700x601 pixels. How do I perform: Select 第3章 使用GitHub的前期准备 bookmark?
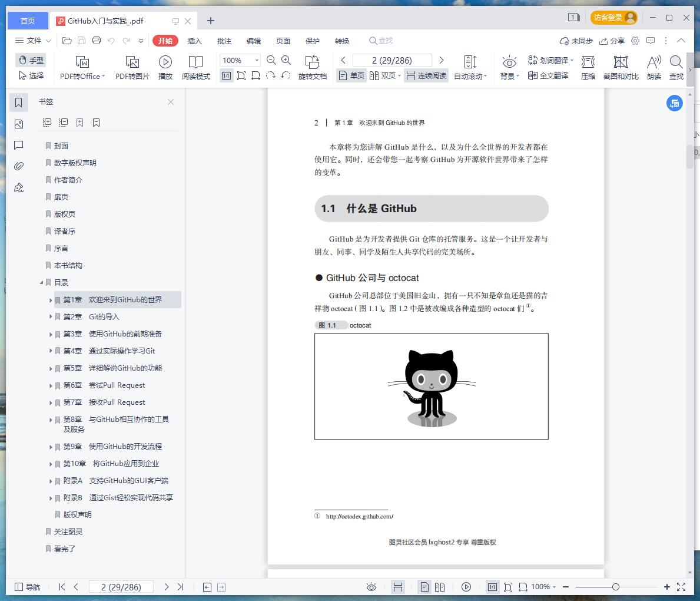pyautogui.click(x=112, y=333)
